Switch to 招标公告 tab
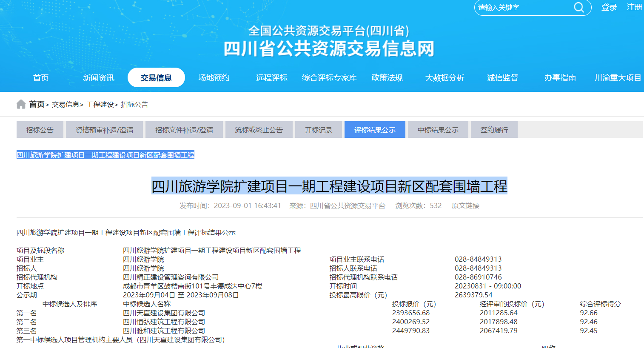The width and height of the screenshot is (644, 348). [x=40, y=130]
